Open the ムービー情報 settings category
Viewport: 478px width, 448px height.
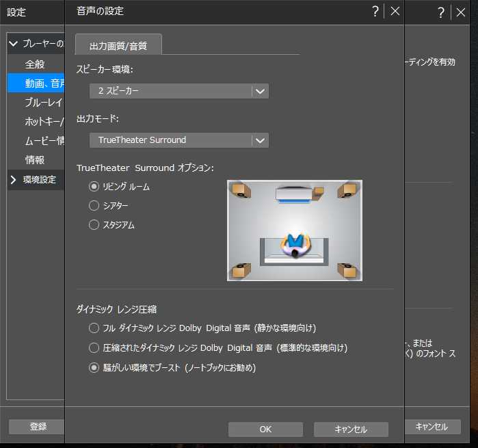[36, 141]
